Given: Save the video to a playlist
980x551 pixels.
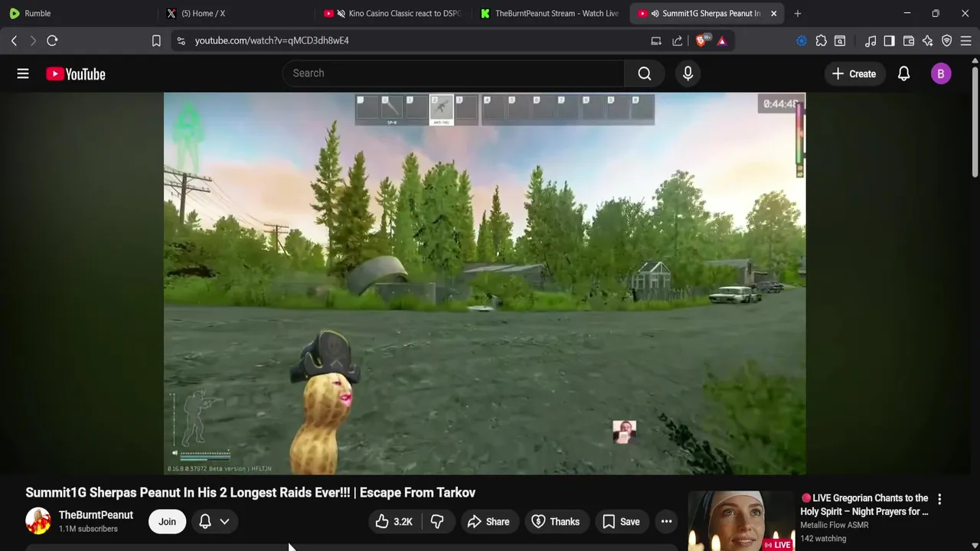Looking at the screenshot, I should [x=621, y=522].
